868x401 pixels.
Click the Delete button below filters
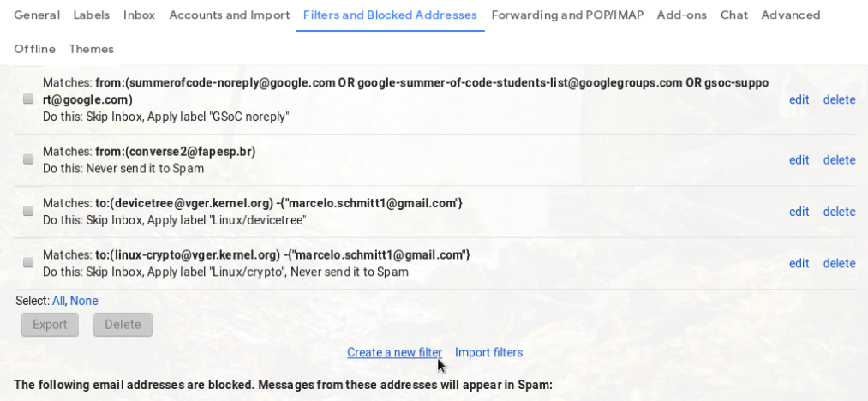[123, 325]
